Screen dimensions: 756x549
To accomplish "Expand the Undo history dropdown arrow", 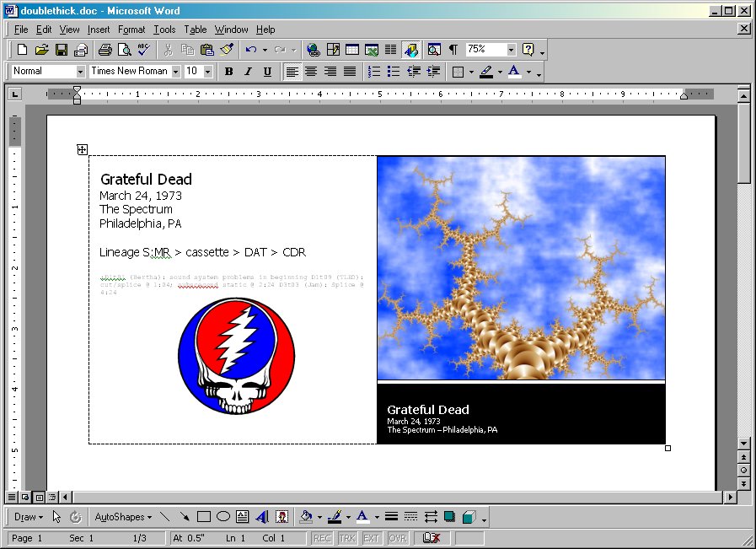I will click(265, 49).
